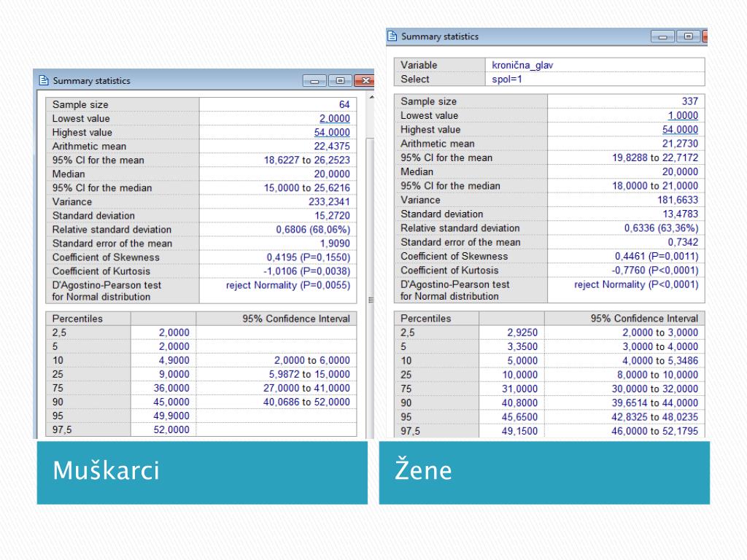747x560 pixels.
Task: Select the 90th percentile CI 40,0686 to 52,0000
Action: tap(306, 402)
